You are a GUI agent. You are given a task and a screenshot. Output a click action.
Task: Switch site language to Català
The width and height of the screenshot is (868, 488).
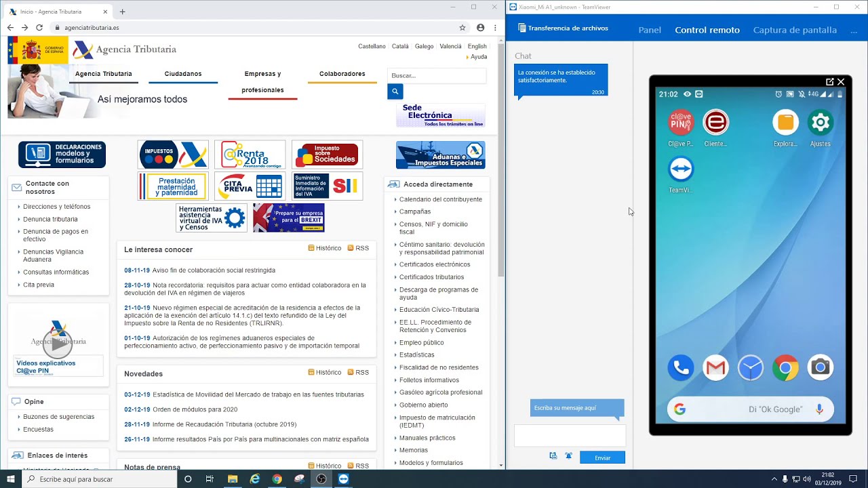click(400, 46)
